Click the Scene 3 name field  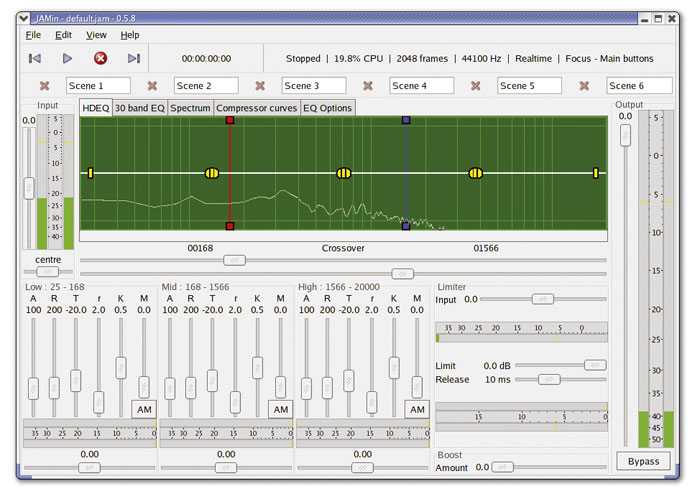[313, 86]
